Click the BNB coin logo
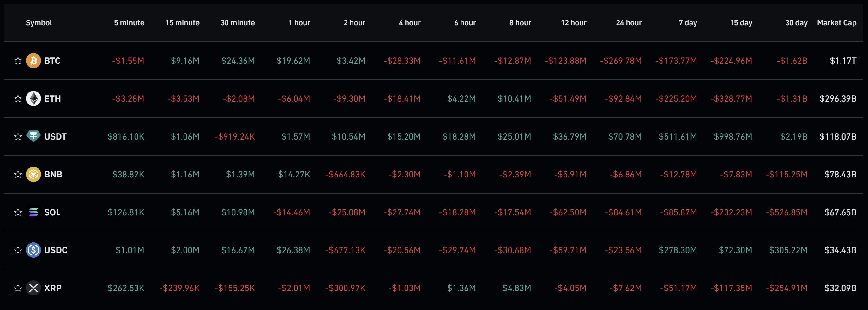 (33, 174)
